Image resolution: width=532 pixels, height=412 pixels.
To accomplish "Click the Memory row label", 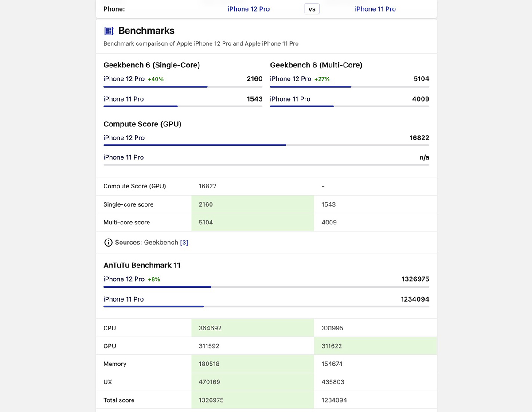I will (x=115, y=364).
